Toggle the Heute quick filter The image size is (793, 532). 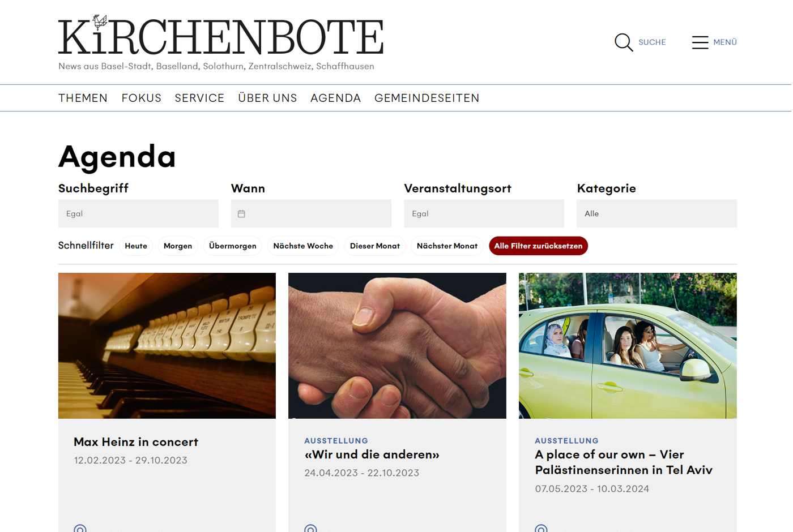pos(136,246)
